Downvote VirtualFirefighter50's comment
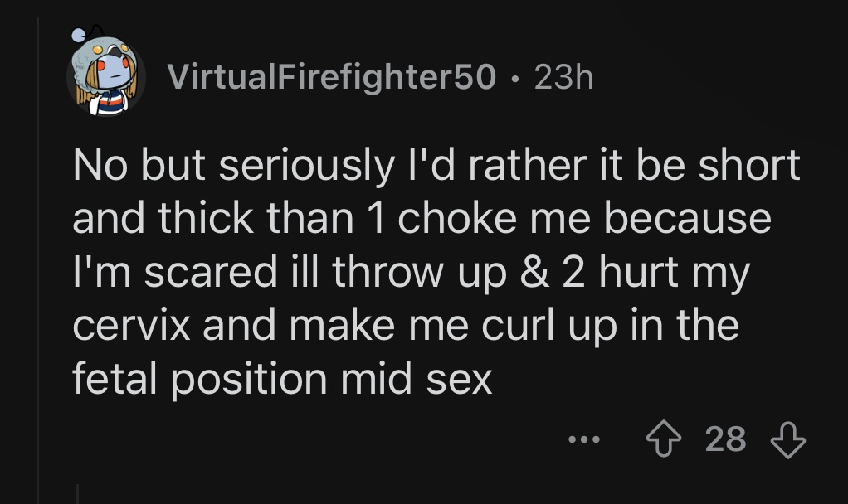848x504 pixels. (x=787, y=440)
